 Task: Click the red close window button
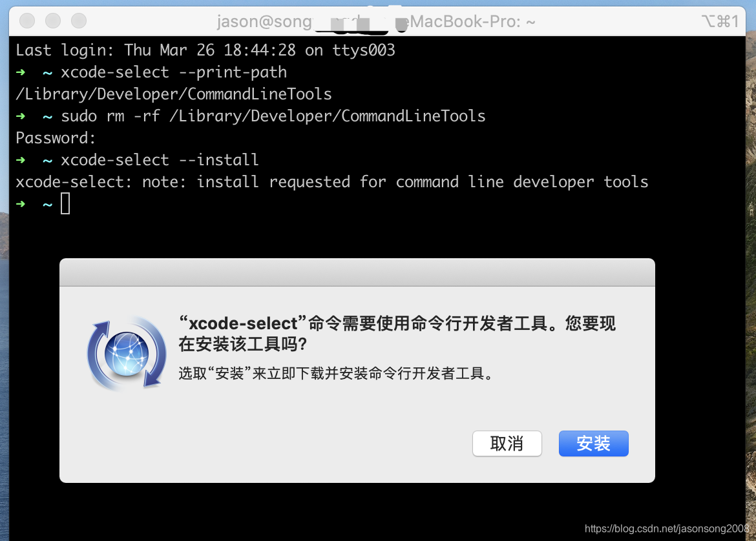pyautogui.click(x=27, y=21)
